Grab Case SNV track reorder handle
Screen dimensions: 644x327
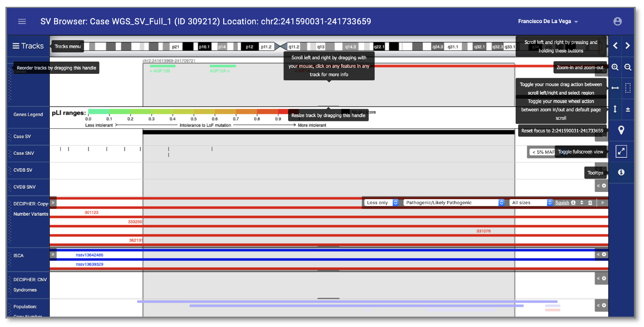click(10, 153)
